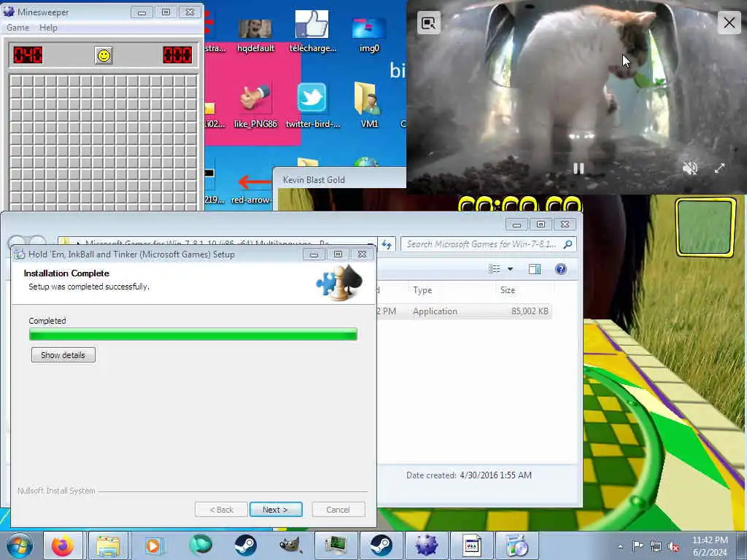Click Cancel button in setup wizard
The image size is (747, 560).
338,510
